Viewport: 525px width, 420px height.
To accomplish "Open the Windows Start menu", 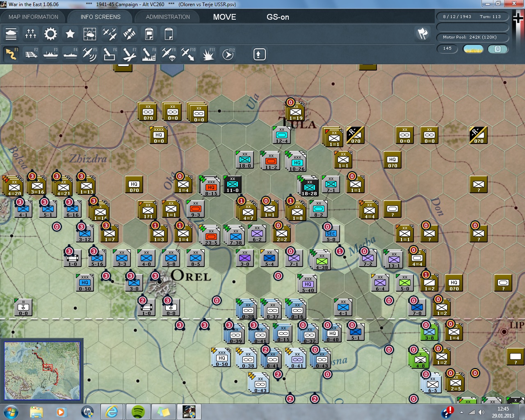I will click(10, 411).
